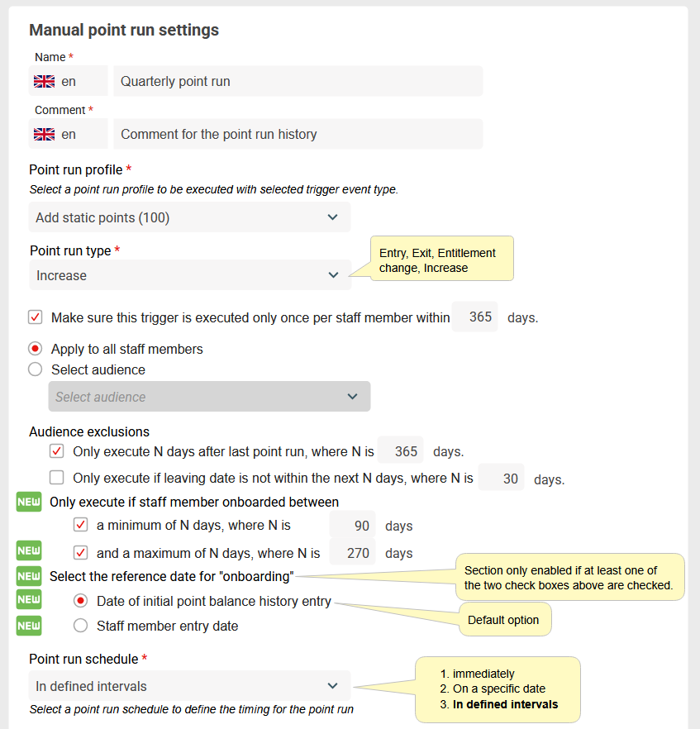This screenshot has width=700, height=729.
Task: Click the UK flag icon beside Name
Action: (44, 82)
